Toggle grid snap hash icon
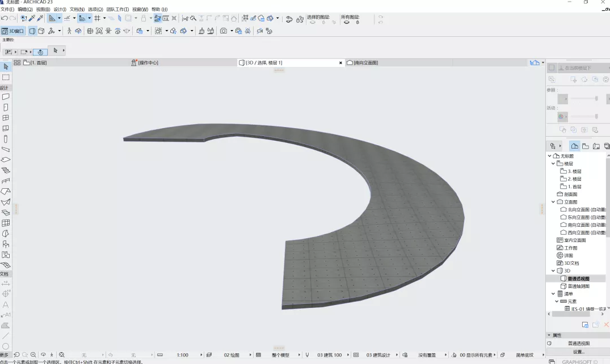The width and height of the screenshot is (610, 364). (x=97, y=18)
